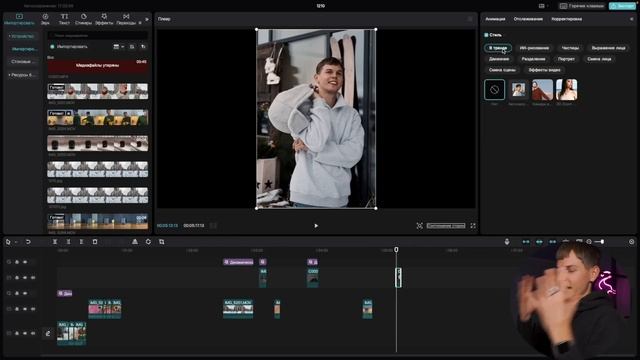This screenshot has width=640, height=360.
Task: Click the mirror flip icon in timeline toolbar
Action: tap(135, 242)
